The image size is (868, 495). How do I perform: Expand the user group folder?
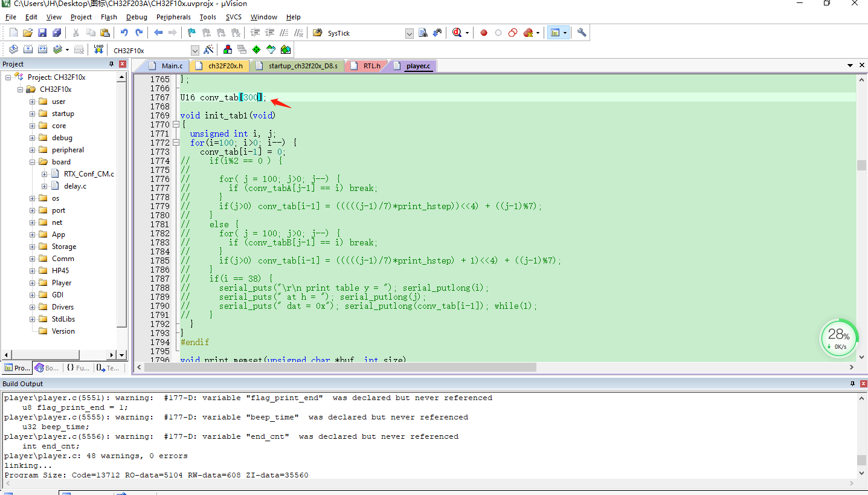[x=32, y=102]
